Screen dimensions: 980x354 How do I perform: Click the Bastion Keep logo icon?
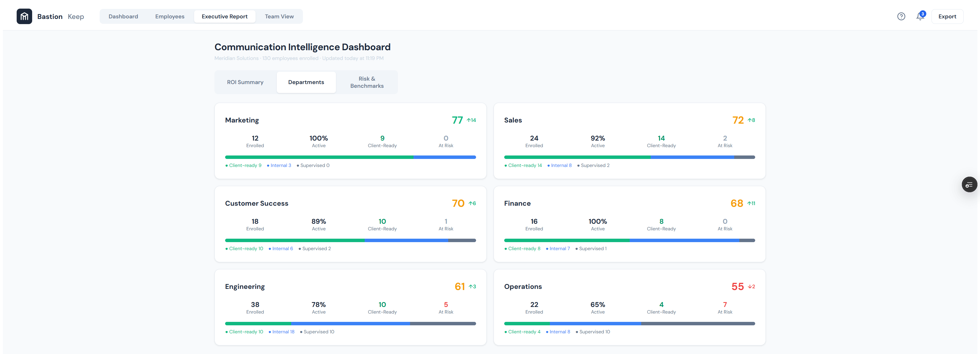click(24, 16)
